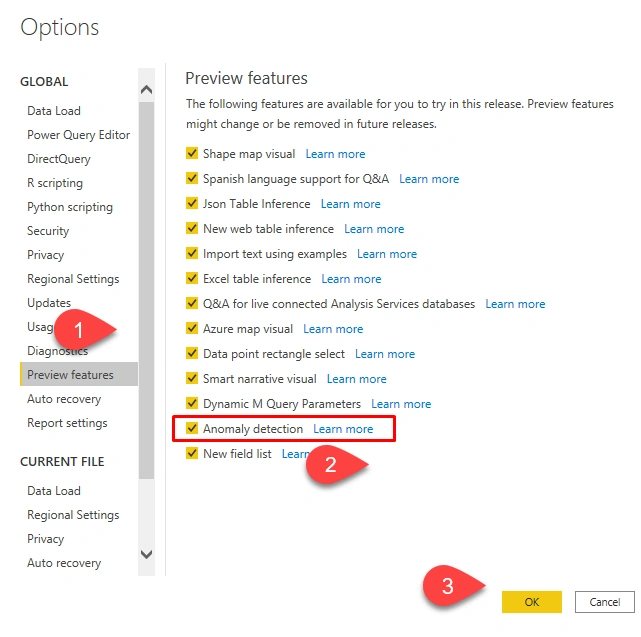Click the sidebar scrollbar thumb
Screen dimensions: 641x637
click(146, 290)
